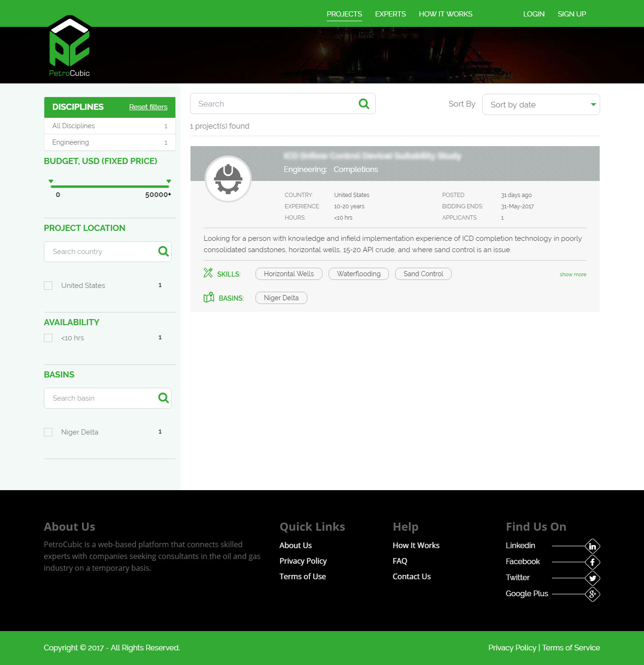Click the country search magnifier icon
This screenshot has height=665, width=644.
point(163,251)
